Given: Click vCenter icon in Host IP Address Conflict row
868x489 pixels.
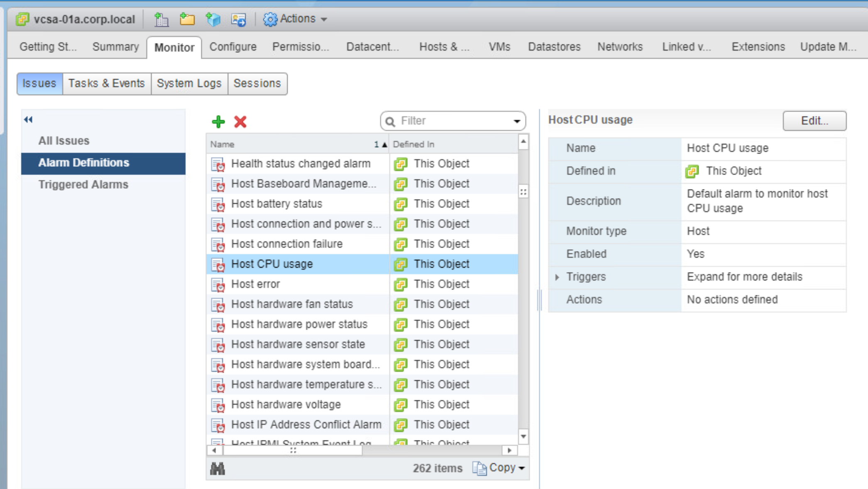Looking at the screenshot, I should click(401, 425).
